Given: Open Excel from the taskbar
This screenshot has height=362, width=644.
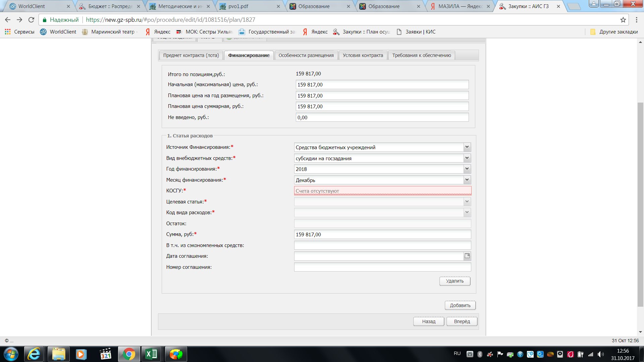Looking at the screenshot, I should point(151,354).
